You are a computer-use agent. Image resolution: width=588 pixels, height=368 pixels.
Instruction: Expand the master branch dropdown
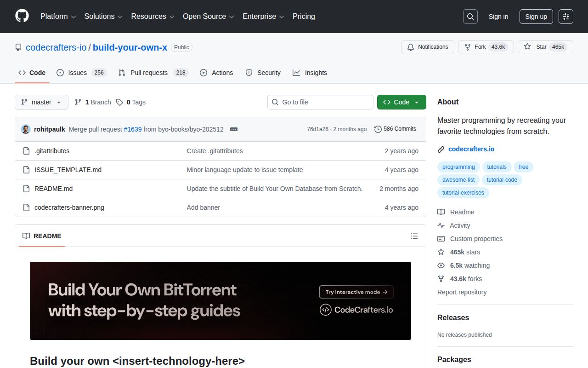(x=41, y=102)
